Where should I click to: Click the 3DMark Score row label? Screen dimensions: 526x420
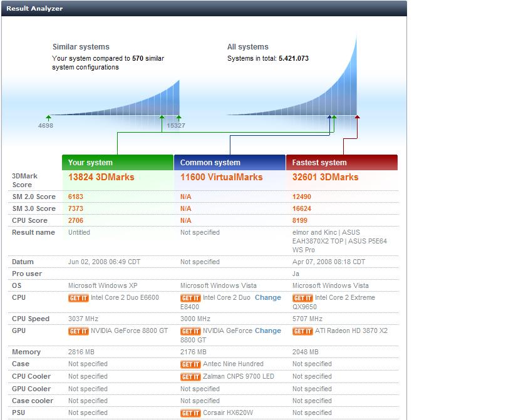click(24, 180)
